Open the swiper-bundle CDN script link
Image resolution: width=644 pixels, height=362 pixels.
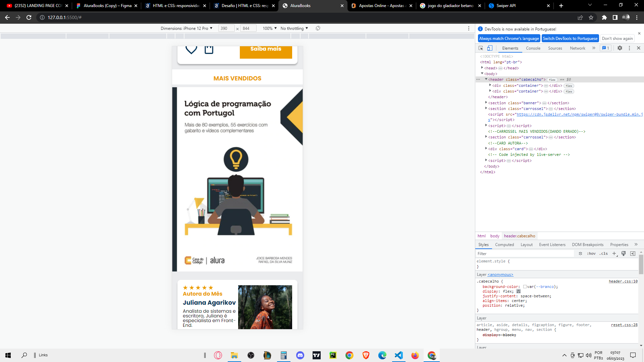coord(579,114)
